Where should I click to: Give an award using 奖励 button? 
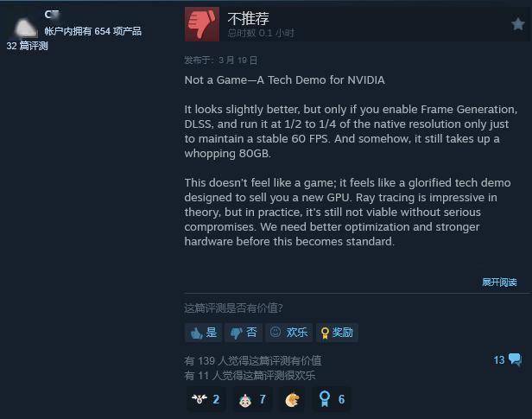point(337,333)
